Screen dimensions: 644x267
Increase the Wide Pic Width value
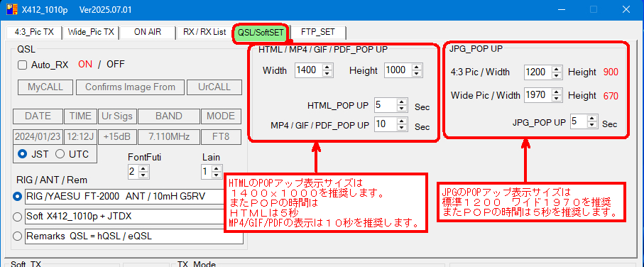557,92
